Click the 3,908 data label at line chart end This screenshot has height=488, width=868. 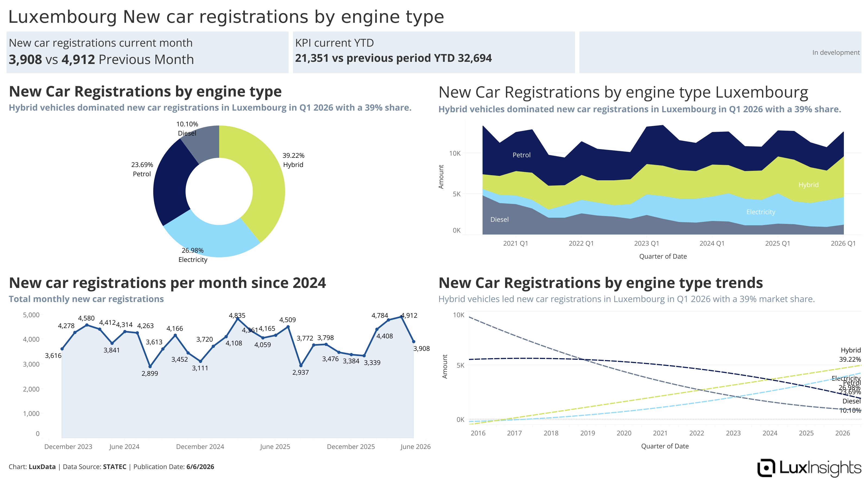coord(422,349)
